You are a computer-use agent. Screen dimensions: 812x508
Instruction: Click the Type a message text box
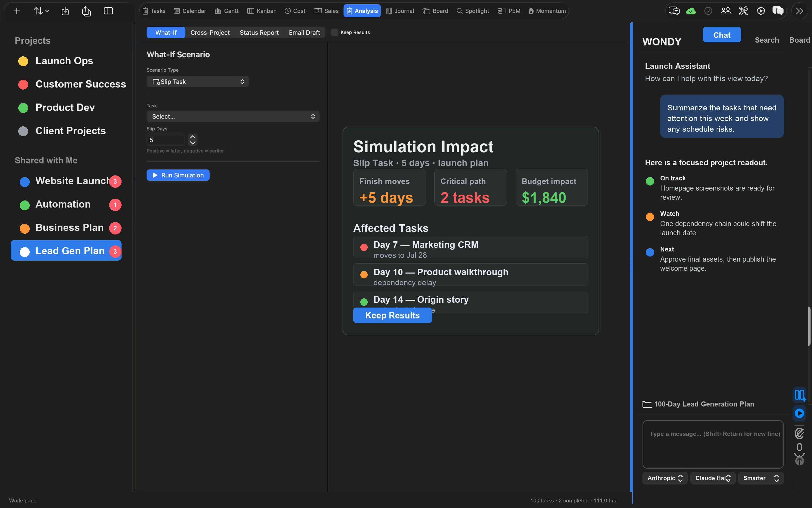(713, 444)
